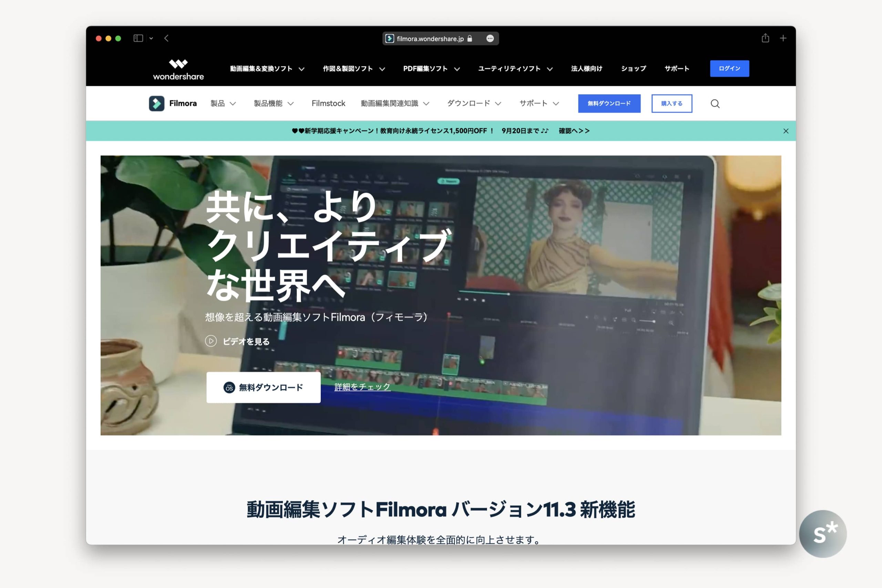Image resolution: width=882 pixels, height=588 pixels.
Task: Click the blue ログイン button
Action: click(729, 69)
